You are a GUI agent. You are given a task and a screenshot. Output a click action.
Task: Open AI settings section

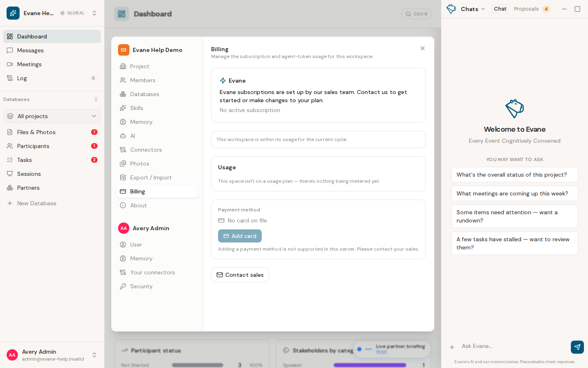(x=157, y=136)
